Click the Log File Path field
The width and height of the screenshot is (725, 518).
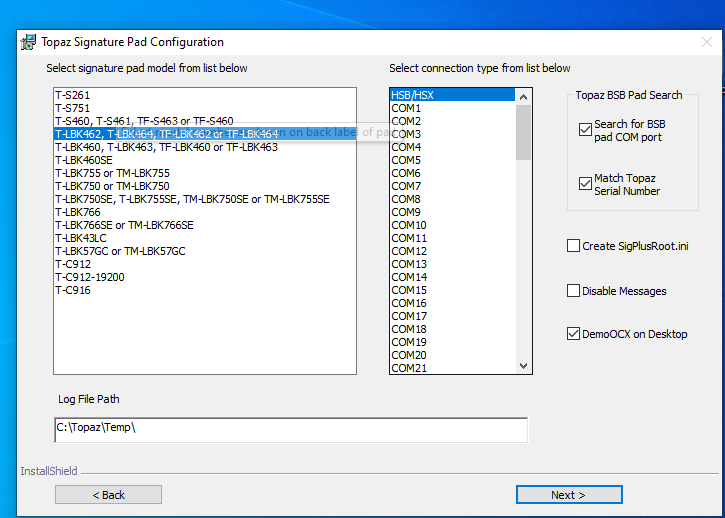[290, 429]
